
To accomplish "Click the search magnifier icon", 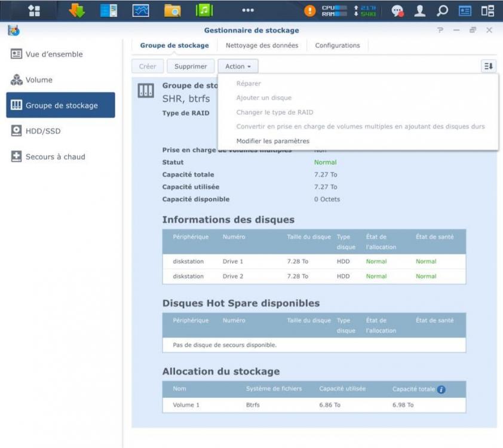I will point(443,11).
